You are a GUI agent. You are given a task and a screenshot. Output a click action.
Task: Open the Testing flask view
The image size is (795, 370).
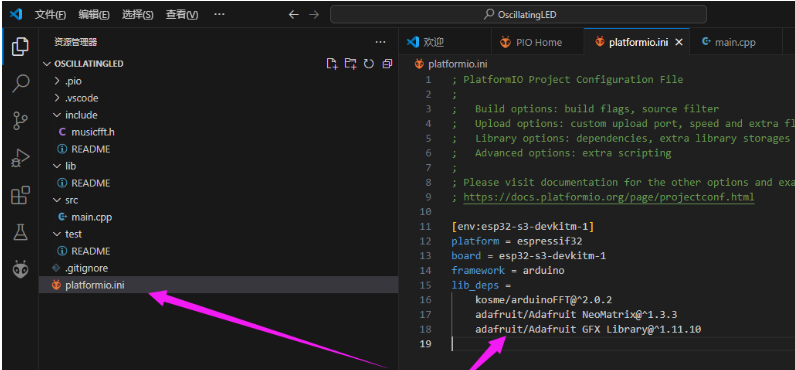20,233
